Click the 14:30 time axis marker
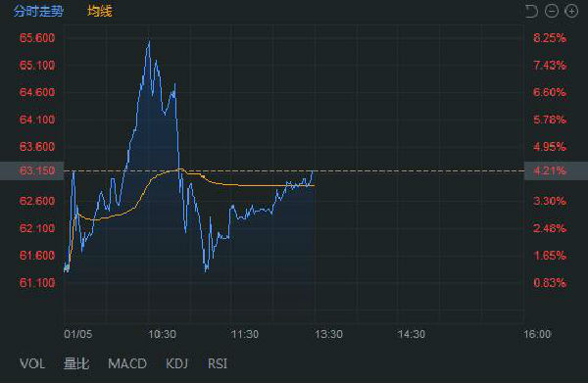Image resolution: width=588 pixels, height=383 pixels. (x=412, y=334)
